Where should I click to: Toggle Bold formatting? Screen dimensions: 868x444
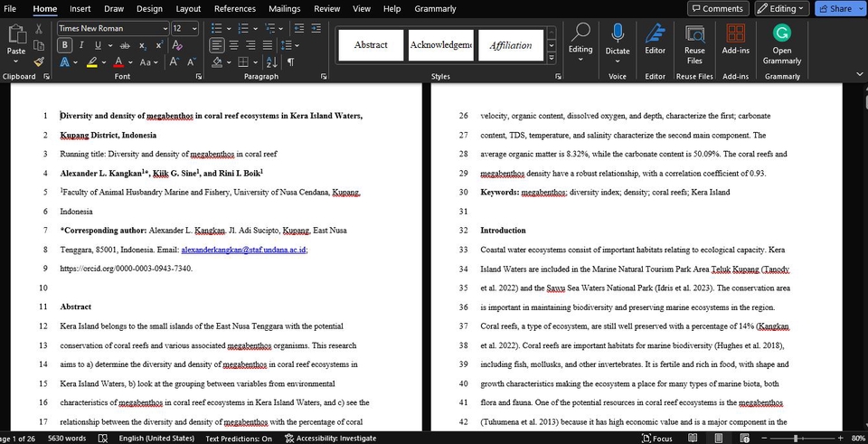[65, 45]
